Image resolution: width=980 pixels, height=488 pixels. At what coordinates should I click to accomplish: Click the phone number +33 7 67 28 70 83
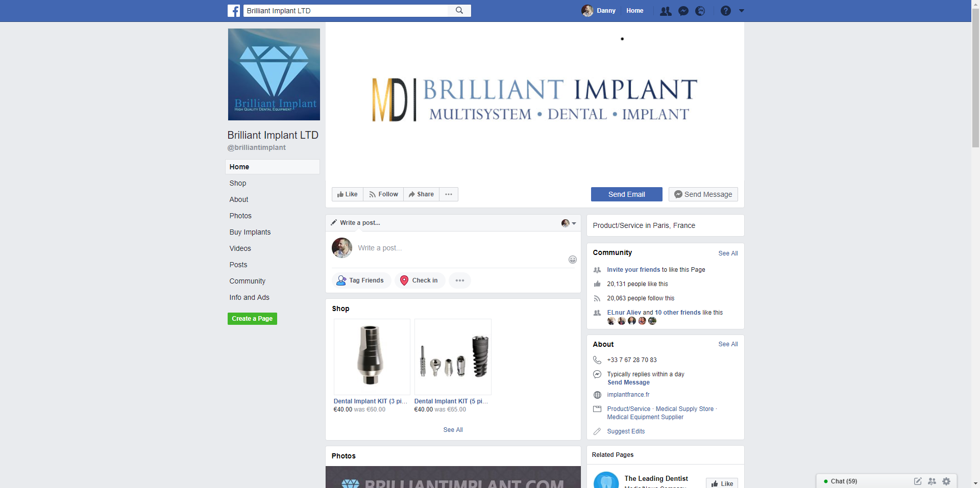(x=632, y=360)
